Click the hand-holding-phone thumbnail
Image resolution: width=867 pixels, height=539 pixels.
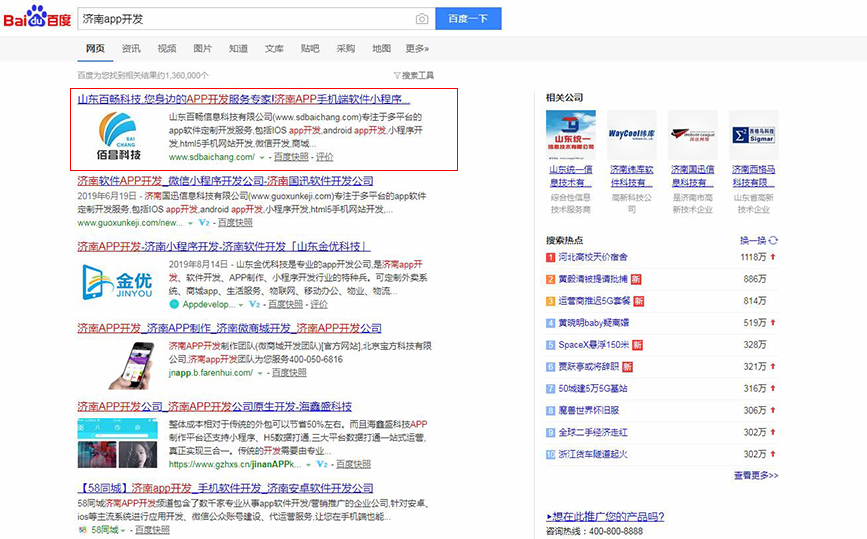click(x=132, y=365)
